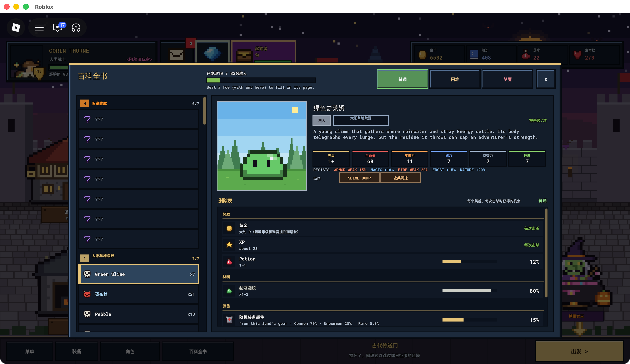Viewport: 630px width, 364px height.
Task: Click the 史莱姆球 action button
Action: click(x=400, y=178)
